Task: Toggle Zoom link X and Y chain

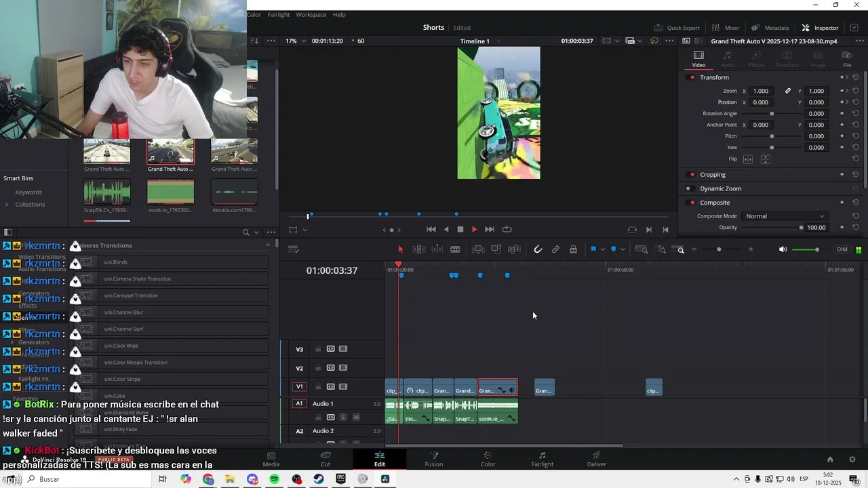Action: (x=788, y=91)
